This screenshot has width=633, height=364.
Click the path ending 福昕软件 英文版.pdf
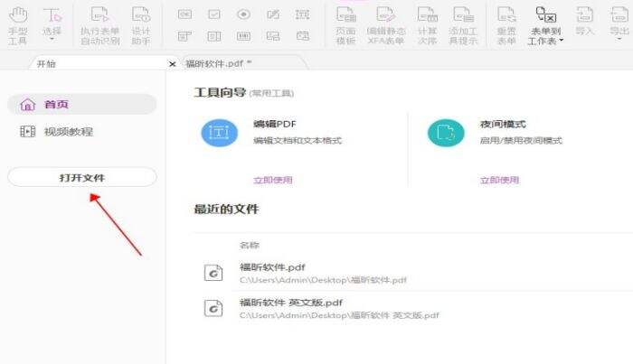pos(339,315)
